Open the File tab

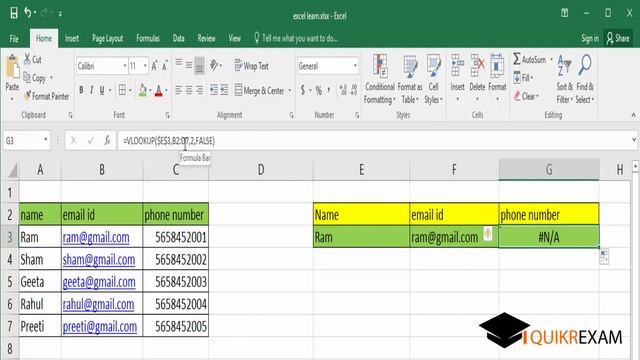14,39
